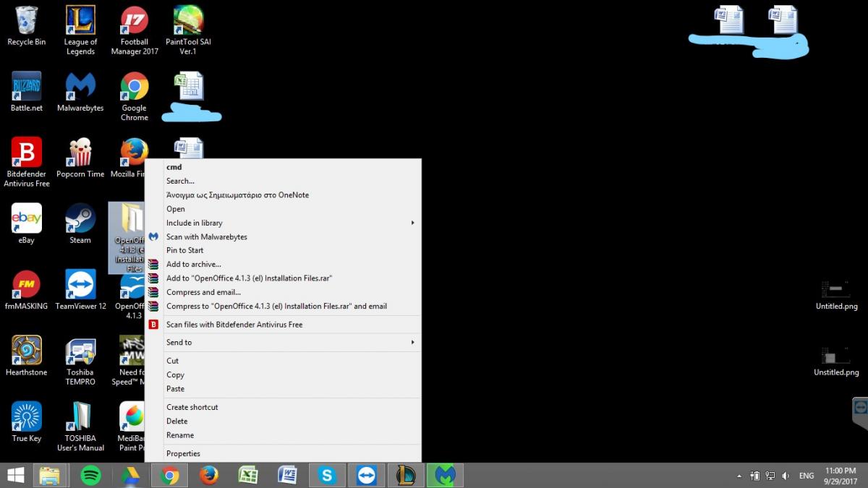Open Word from the taskbar
The image size is (868, 488).
288,475
